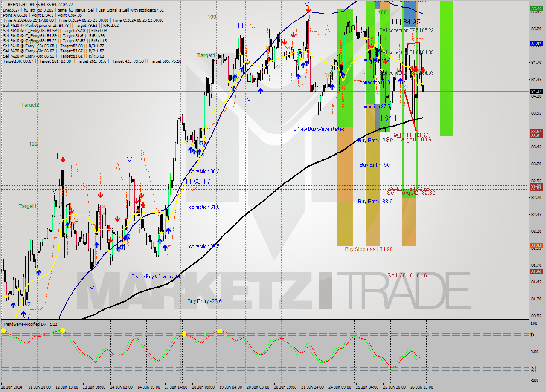Viewport: 546px width, 392px height.
Task: Click the 'Sell %10 @ C_Entry61: 84.89' line
Action: (55, 35)
